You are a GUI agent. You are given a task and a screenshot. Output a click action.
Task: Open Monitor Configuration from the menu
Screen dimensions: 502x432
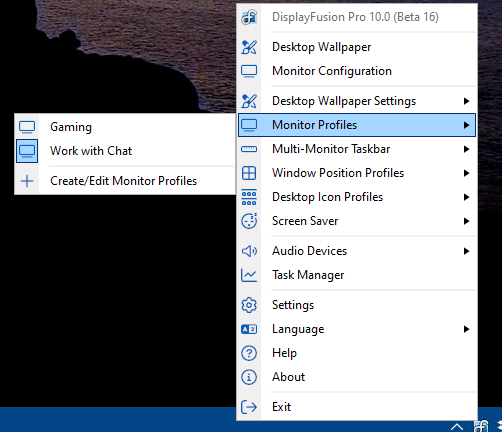tap(357, 71)
